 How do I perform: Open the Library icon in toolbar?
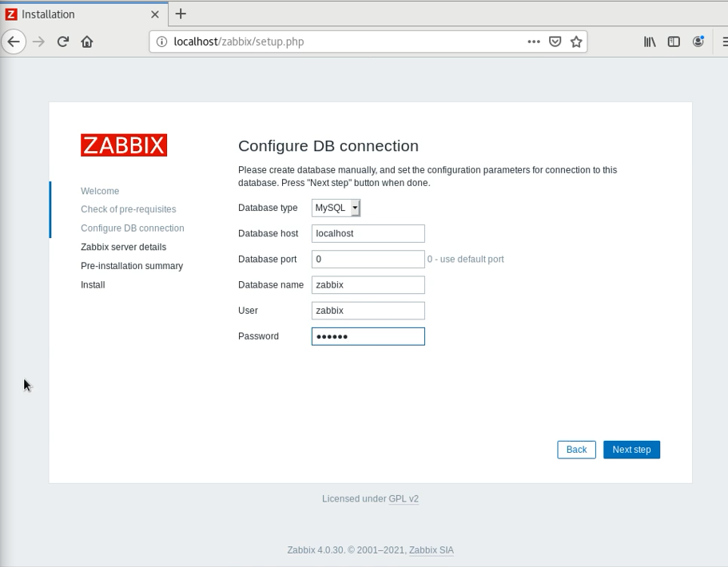[x=650, y=42]
